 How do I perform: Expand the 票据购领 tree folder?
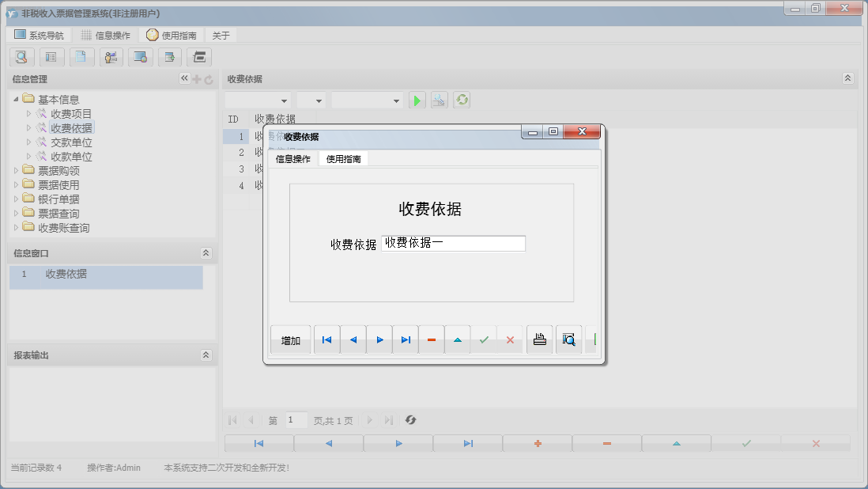[x=17, y=171]
